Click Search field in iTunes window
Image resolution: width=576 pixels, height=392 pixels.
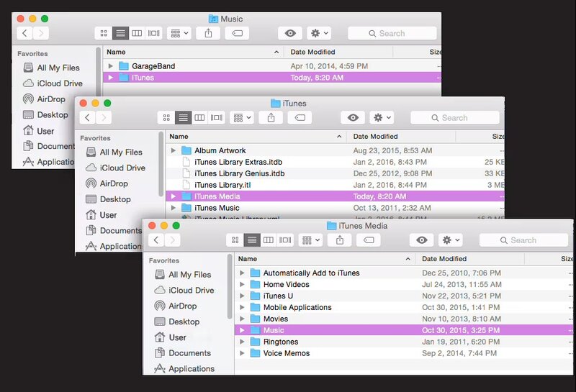455,118
